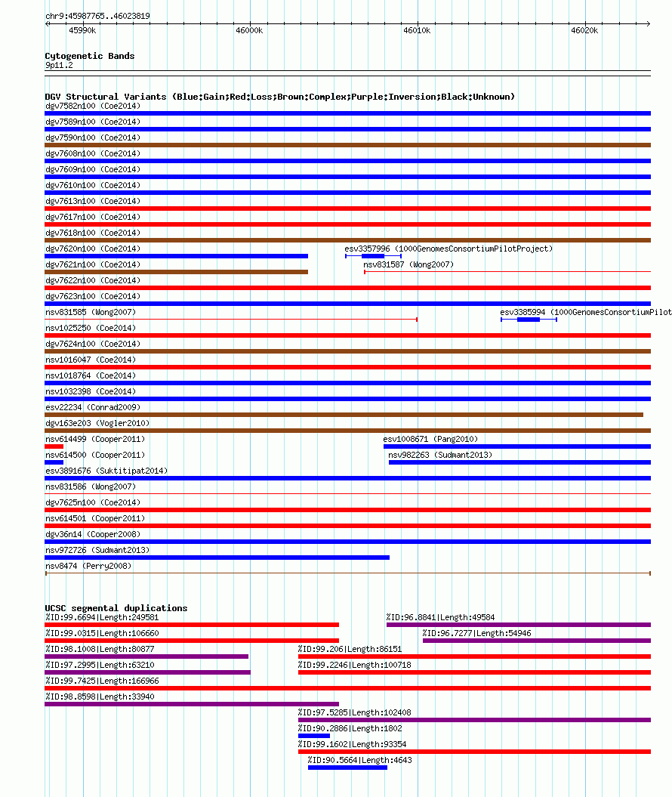Select the esv3357996 1000GenomesConsortiumPilotProject label

point(449,249)
